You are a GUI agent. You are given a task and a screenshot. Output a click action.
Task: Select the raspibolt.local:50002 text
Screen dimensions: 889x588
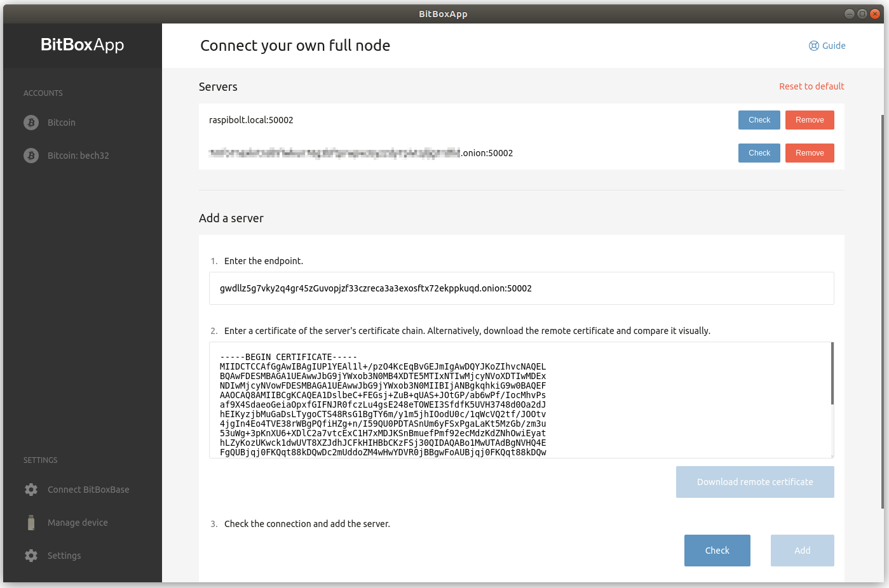pos(251,120)
